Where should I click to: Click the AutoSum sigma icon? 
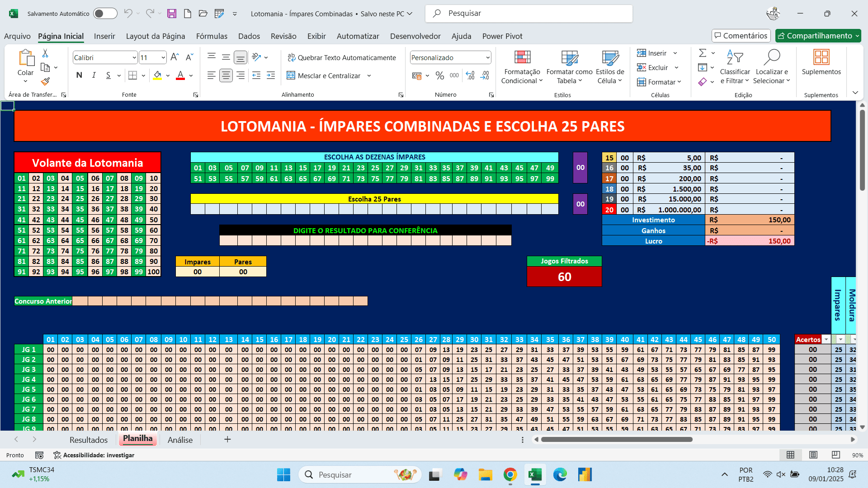point(703,53)
